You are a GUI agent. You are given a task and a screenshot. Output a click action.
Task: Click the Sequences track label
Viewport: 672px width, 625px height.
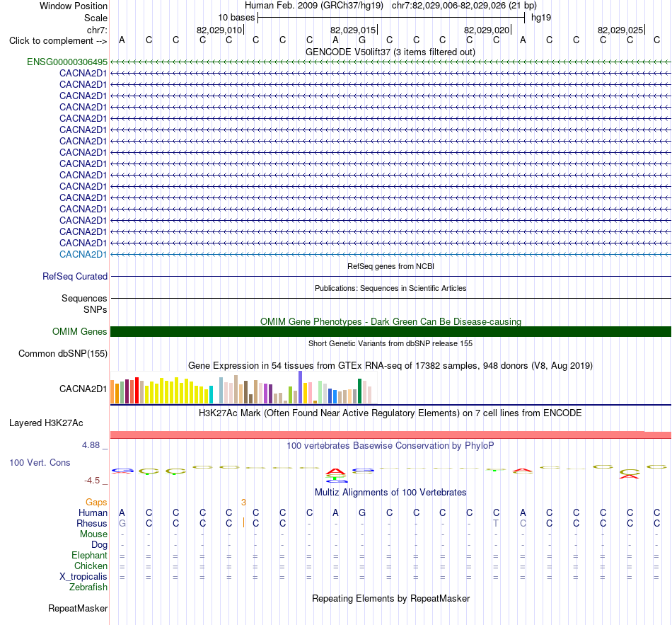click(84, 298)
